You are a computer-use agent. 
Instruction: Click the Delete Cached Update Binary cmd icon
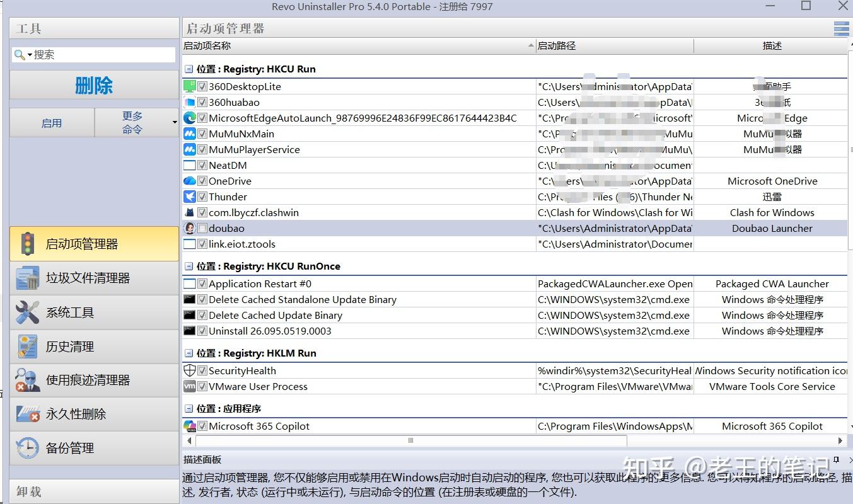point(189,315)
